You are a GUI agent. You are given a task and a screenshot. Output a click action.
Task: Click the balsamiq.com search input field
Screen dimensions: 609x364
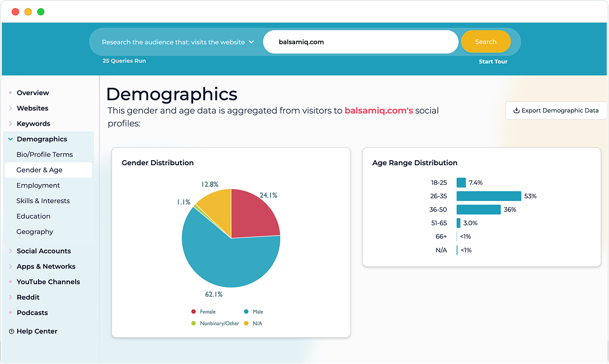coord(360,42)
